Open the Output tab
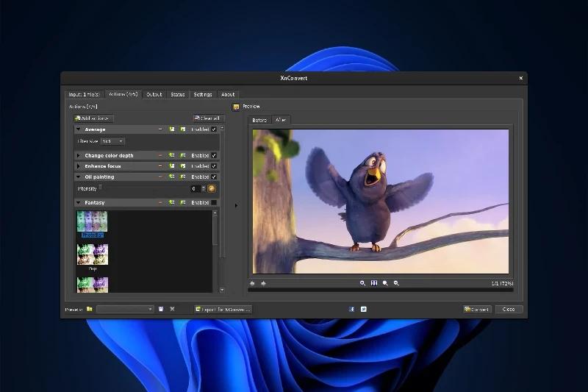 click(x=154, y=95)
